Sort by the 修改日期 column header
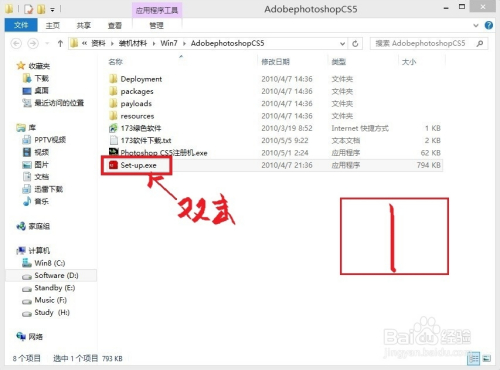 point(275,62)
